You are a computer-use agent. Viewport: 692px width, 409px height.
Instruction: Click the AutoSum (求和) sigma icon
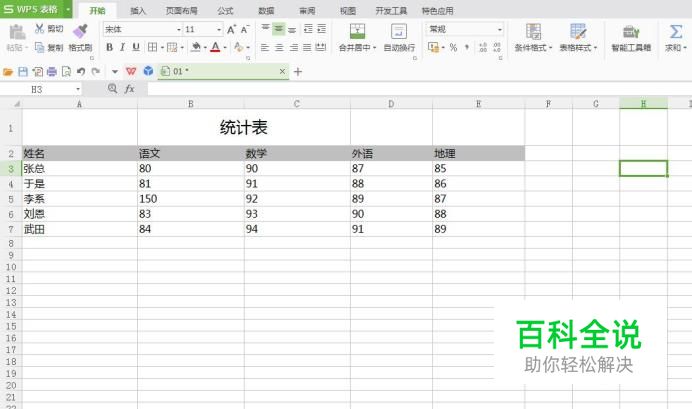click(675, 32)
